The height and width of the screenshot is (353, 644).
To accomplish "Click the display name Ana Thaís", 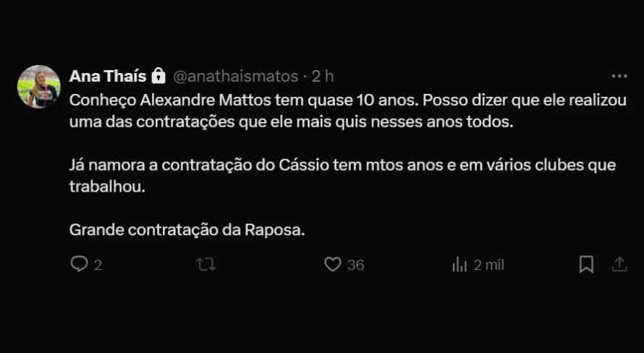I will click(x=108, y=76).
